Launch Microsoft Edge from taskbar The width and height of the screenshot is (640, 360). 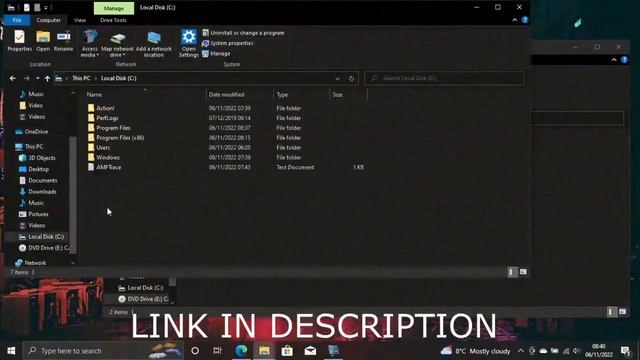241,351
